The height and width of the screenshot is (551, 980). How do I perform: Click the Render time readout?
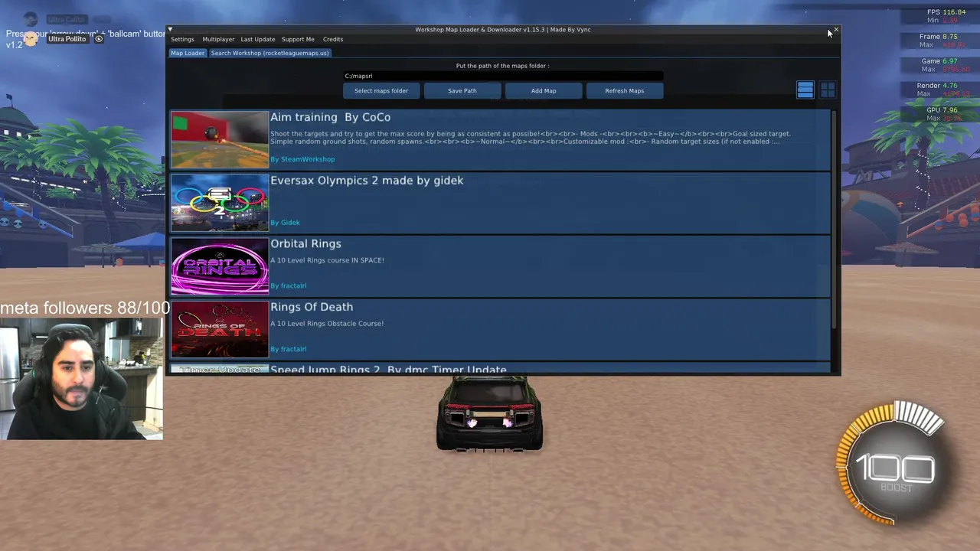click(x=937, y=86)
